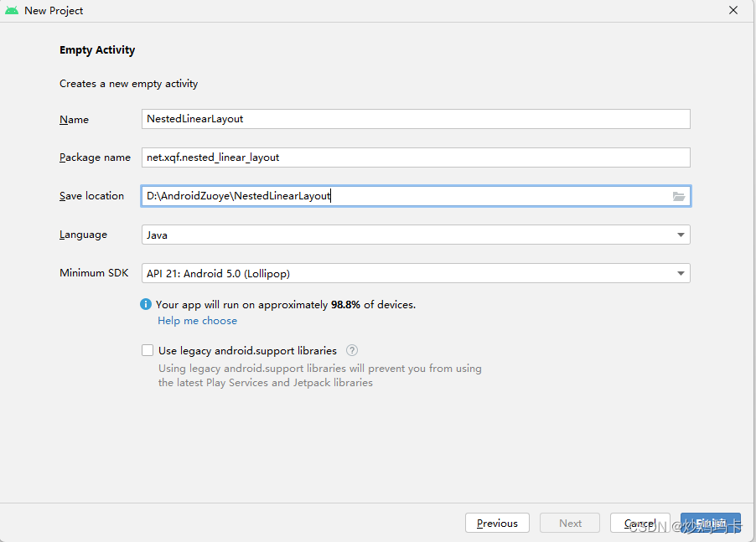Click the Android logo in title bar
The image size is (756, 542).
pos(12,11)
